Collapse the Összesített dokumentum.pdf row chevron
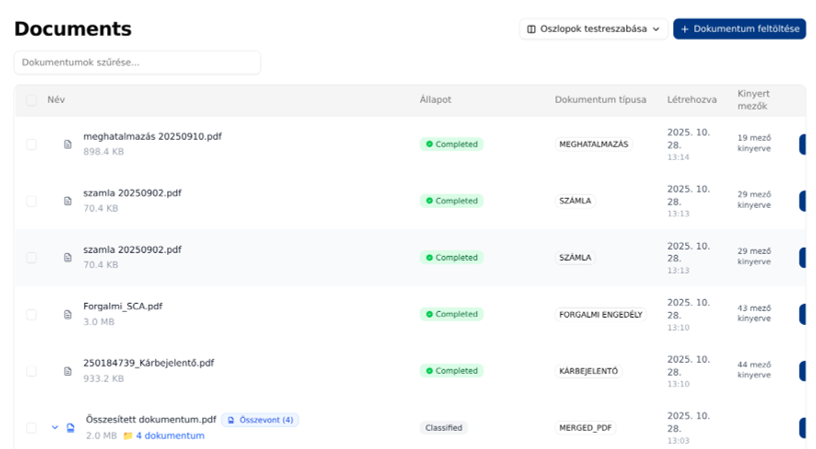 [55, 428]
